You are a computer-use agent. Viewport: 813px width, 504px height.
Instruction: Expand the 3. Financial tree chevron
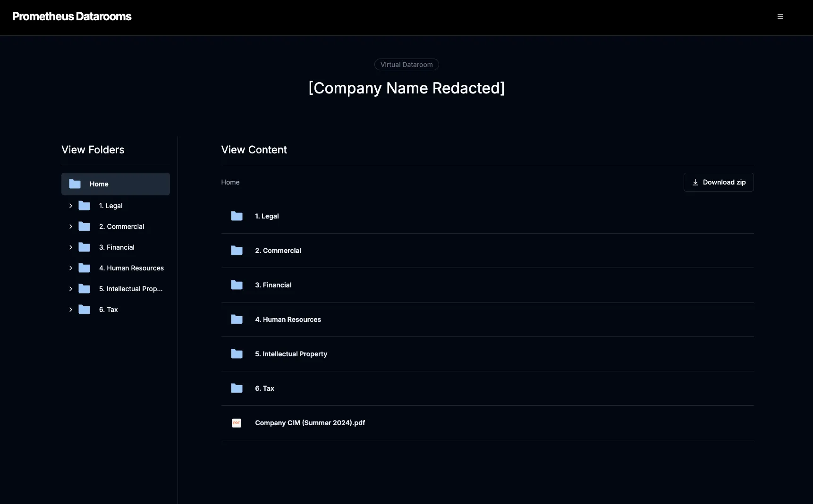coord(71,247)
